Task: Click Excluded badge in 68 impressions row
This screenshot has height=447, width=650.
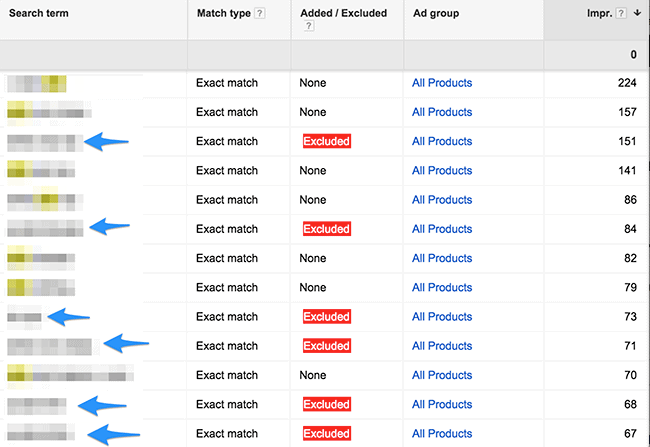Action: (327, 404)
